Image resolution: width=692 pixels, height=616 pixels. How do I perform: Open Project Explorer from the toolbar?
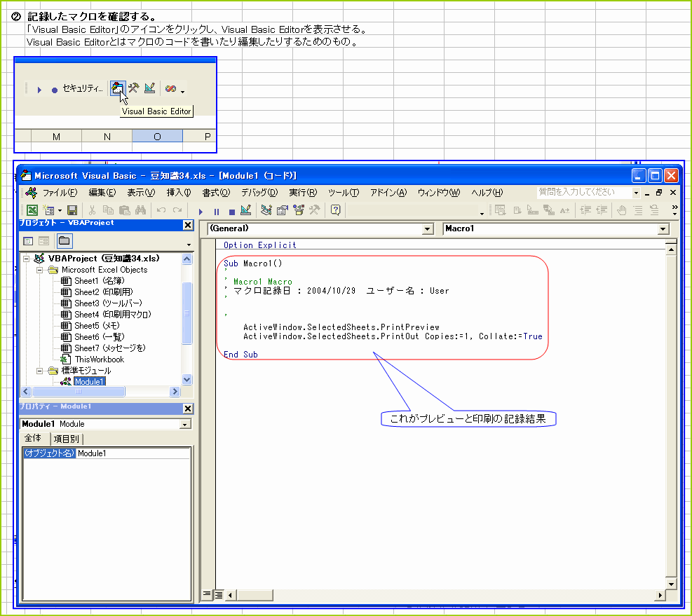pos(266,210)
